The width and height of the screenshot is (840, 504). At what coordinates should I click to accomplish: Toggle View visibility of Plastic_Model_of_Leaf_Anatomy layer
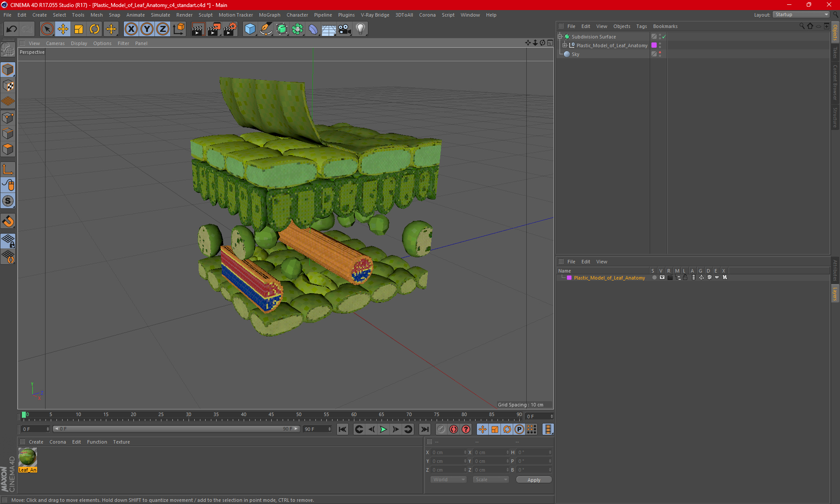[x=662, y=277]
